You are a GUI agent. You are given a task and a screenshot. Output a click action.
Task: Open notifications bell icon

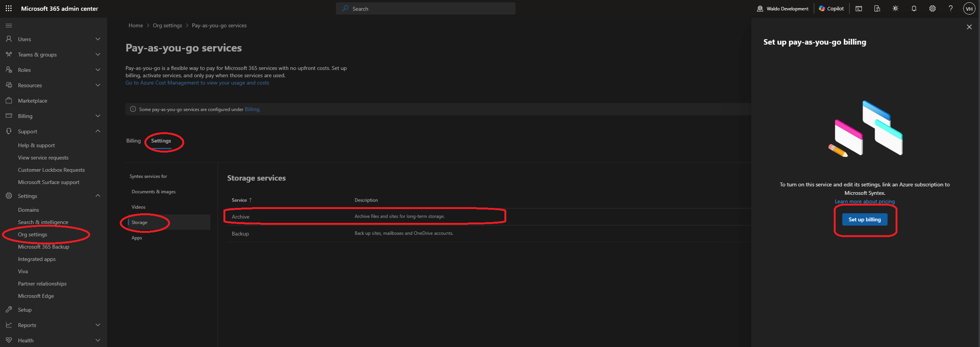[914, 8]
